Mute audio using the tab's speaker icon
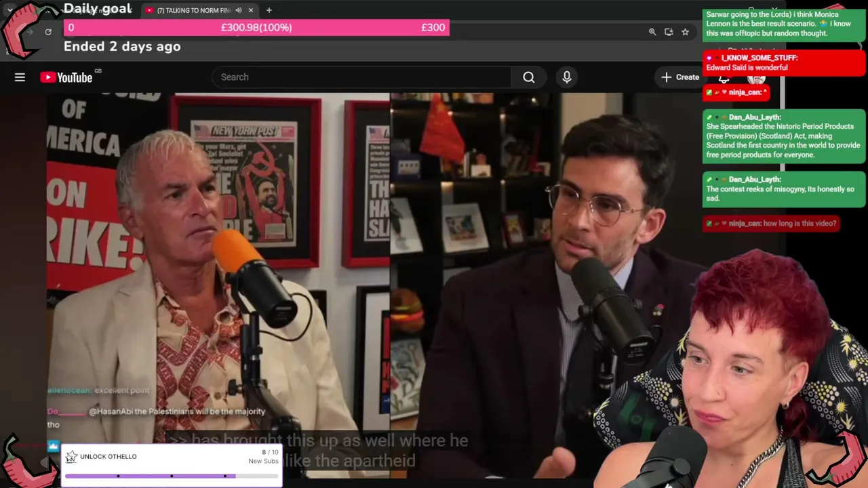Viewport: 868px width, 488px height. 238,10
